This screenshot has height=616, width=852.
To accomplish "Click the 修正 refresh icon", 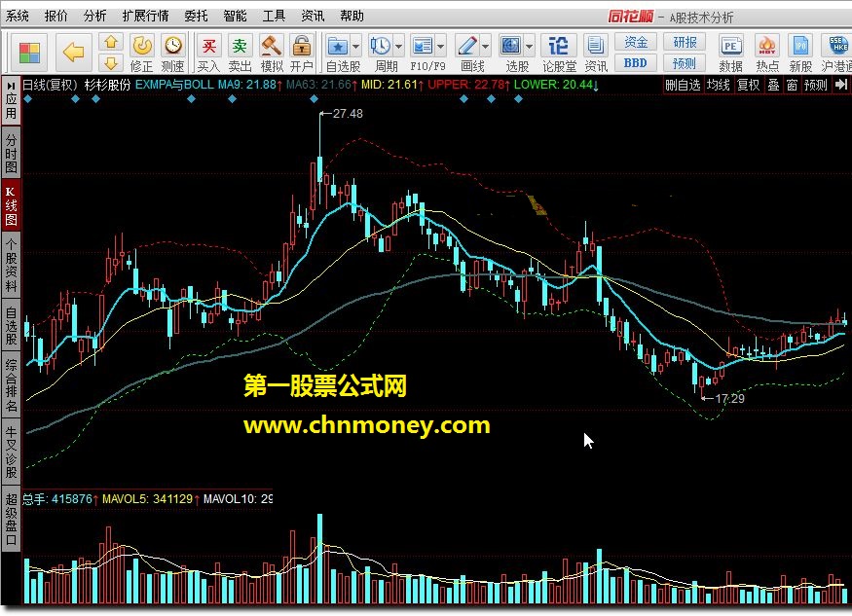I will point(142,46).
